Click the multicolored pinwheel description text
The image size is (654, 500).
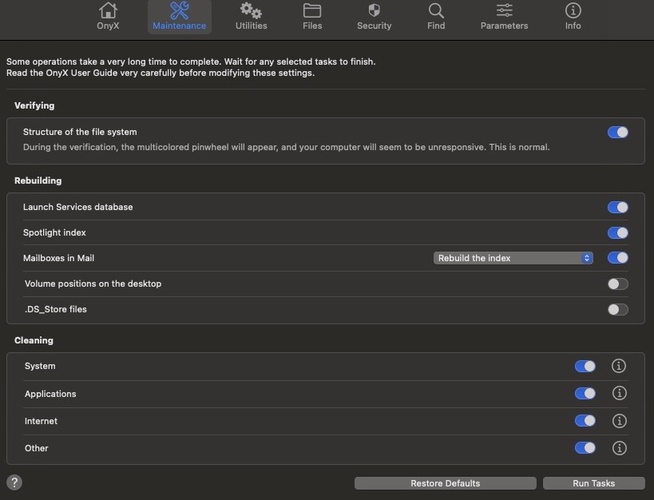(286, 147)
